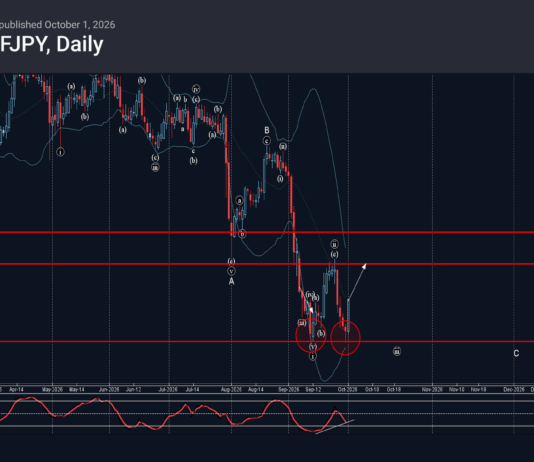Image resolution: width=534 pixels, height=462 pixels.
Task: Click the "Jun 2026" label on the time axis
Action: coord(109,389)
